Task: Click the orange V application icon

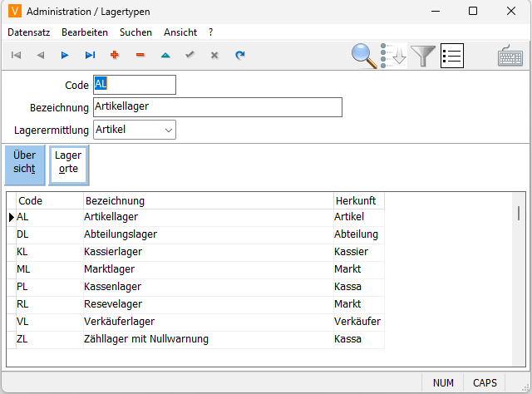Action: click(15, 11)
